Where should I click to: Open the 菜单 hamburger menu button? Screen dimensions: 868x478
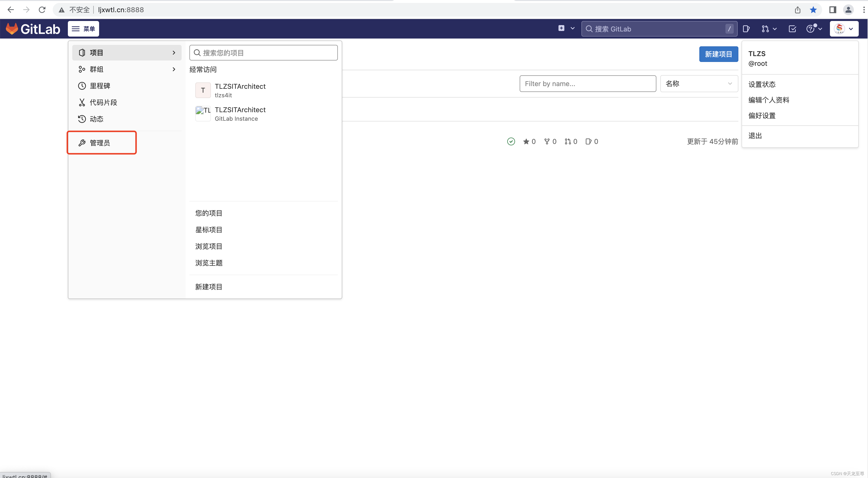point(83,29)
